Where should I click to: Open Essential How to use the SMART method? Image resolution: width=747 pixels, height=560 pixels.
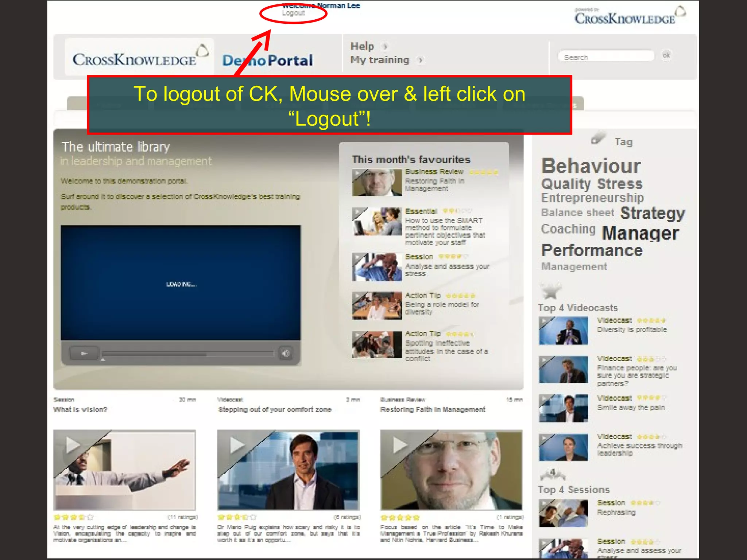point(445,231)
